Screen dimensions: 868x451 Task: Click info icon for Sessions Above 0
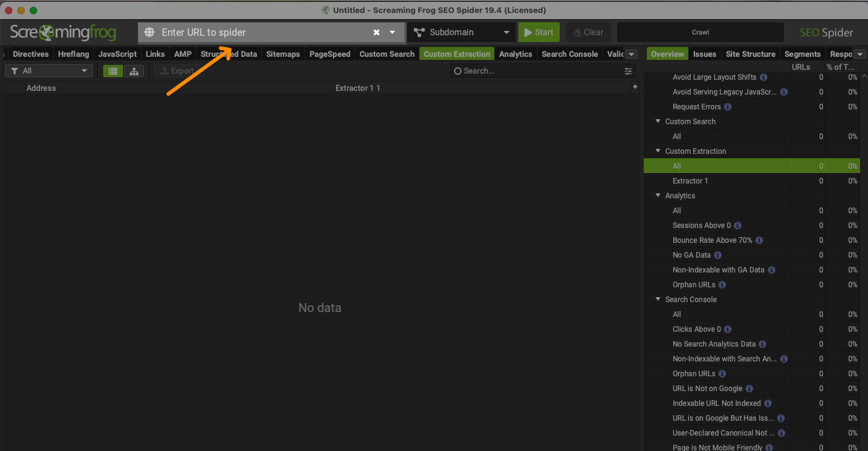738,225
